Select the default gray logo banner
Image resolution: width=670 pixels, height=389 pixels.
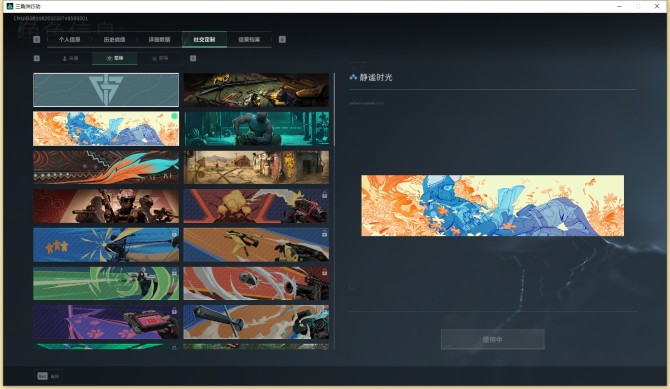click(106, 90)
